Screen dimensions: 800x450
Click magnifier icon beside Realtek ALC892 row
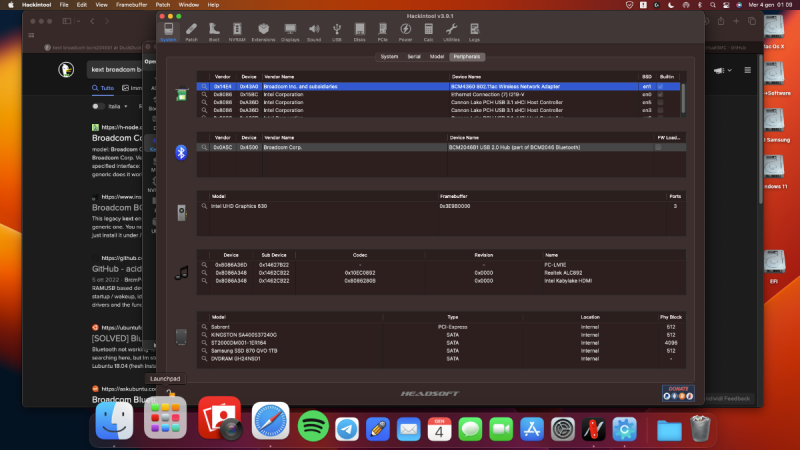tap(204, 273)
